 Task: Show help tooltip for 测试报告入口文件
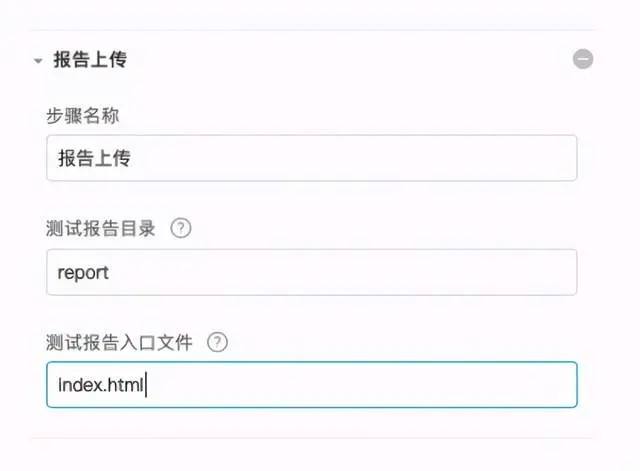pos(217,342)
